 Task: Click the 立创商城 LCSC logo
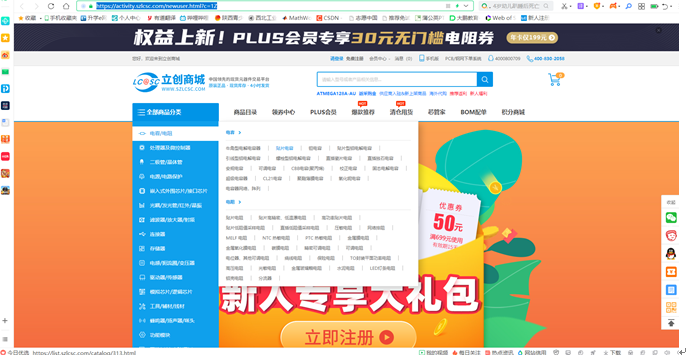tap(169, 82)
